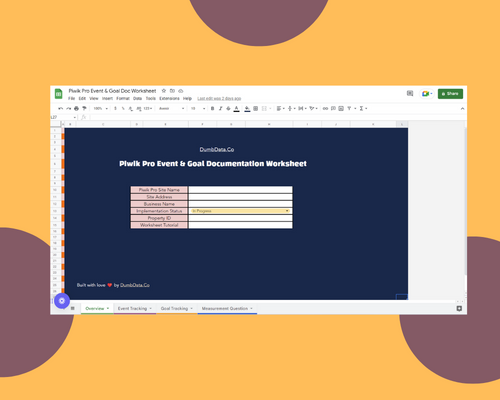Open the Edit menu
Image resolution: width=500 pixels, height=400 pixels.
pyautogui.click(x=82, y=99)
